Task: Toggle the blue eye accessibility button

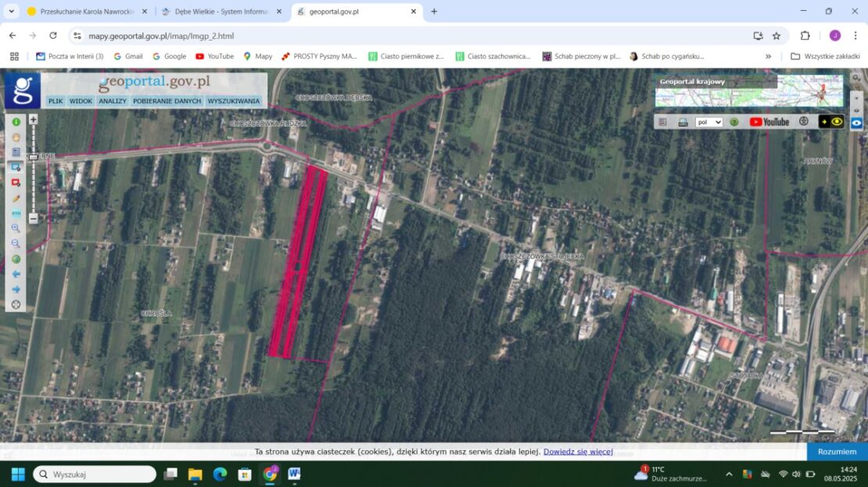Action: point(857,123)
